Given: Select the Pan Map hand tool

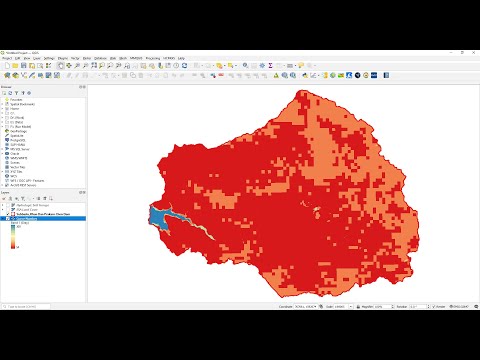Looking at the screenshot, I should [60, 66].
